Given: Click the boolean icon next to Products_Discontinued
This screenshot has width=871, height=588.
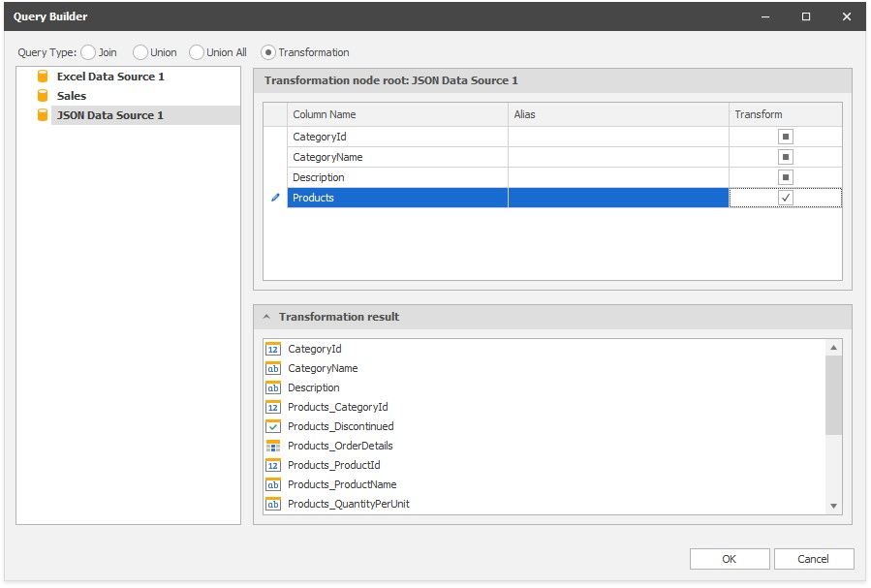Looking at the screenshot, I should click(x=273, y=426).
